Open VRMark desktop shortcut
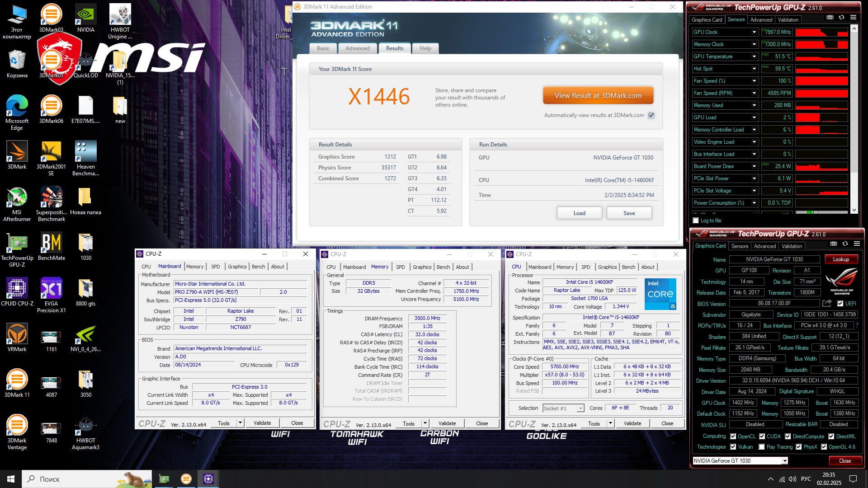Image resolution: width=868 pixels, height=488 pixels. click(17, 338)
